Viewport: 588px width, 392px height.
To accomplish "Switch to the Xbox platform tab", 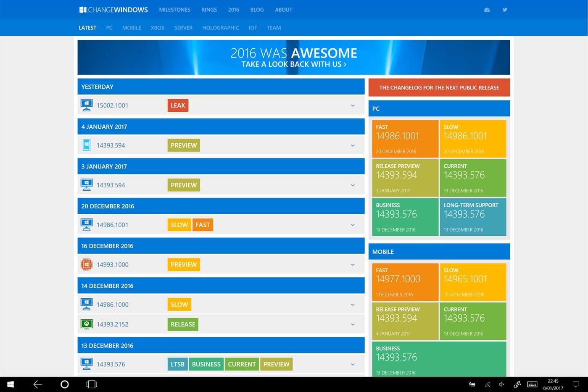I will [158, 28].
